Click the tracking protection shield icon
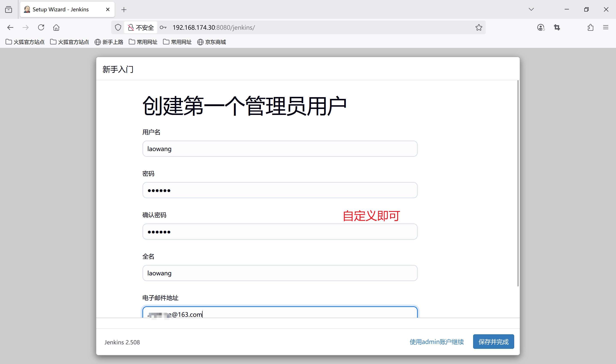Screen dimensions: 616x364 click(118, 28)
